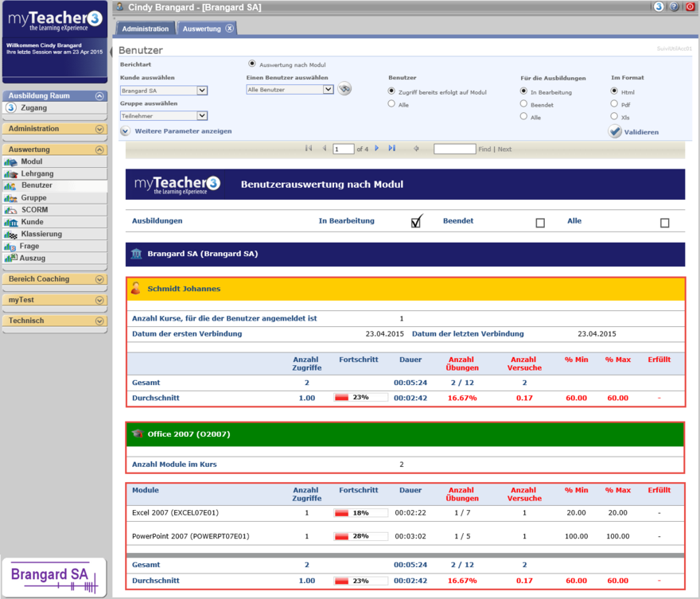Viewport: 700px width, 599px height.
Task: Select the SCORM report icon
Action: (x=11, y=210)
